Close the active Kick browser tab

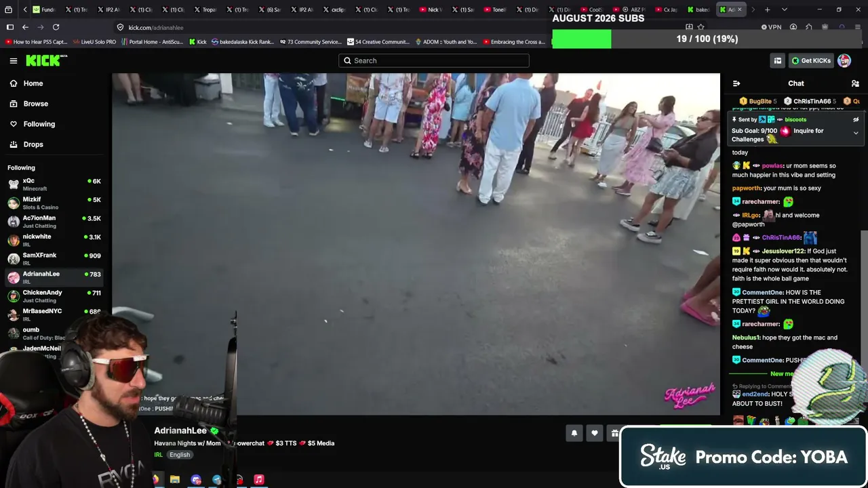tap(740, 9)
